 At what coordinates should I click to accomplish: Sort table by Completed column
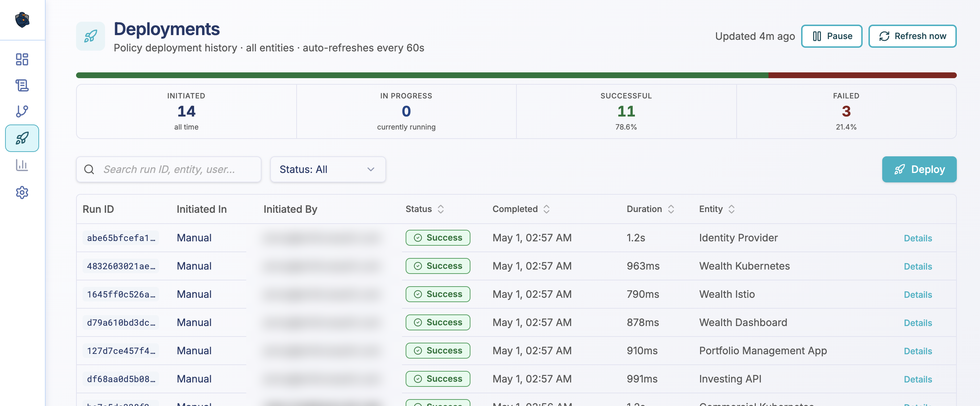521,209
